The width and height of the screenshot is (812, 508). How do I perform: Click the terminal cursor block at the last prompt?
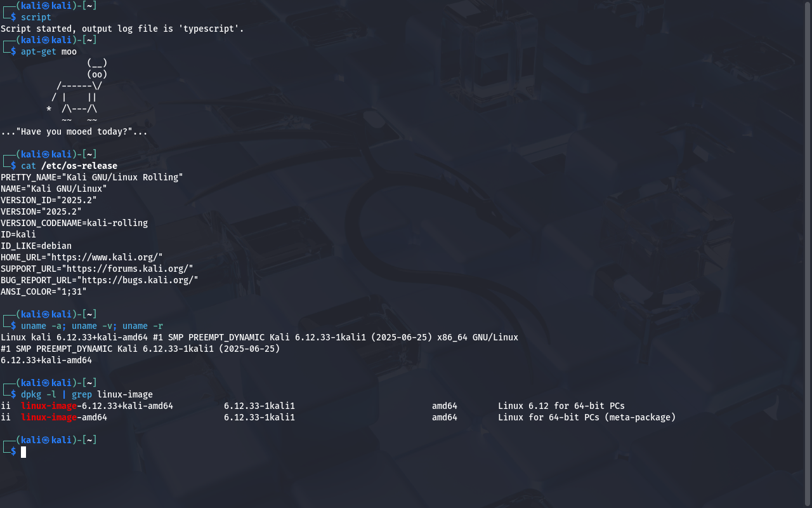[x=23, y=452]
